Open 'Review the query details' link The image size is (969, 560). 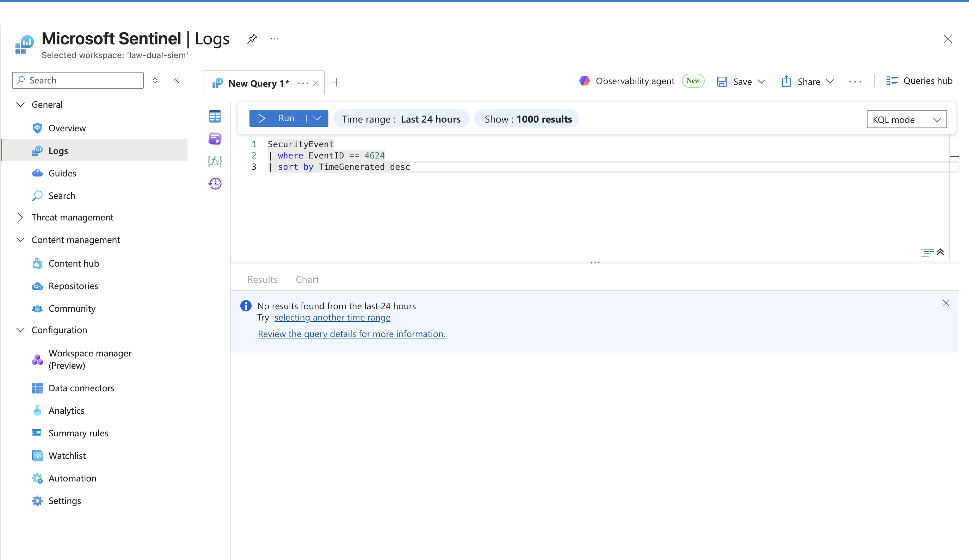tap(351, 334)
